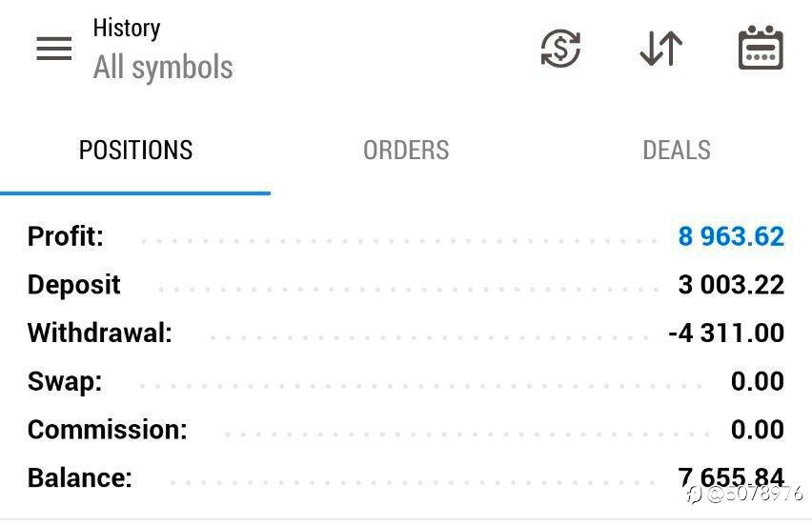Select the Withdrawal amount -4 311.00

726,333
